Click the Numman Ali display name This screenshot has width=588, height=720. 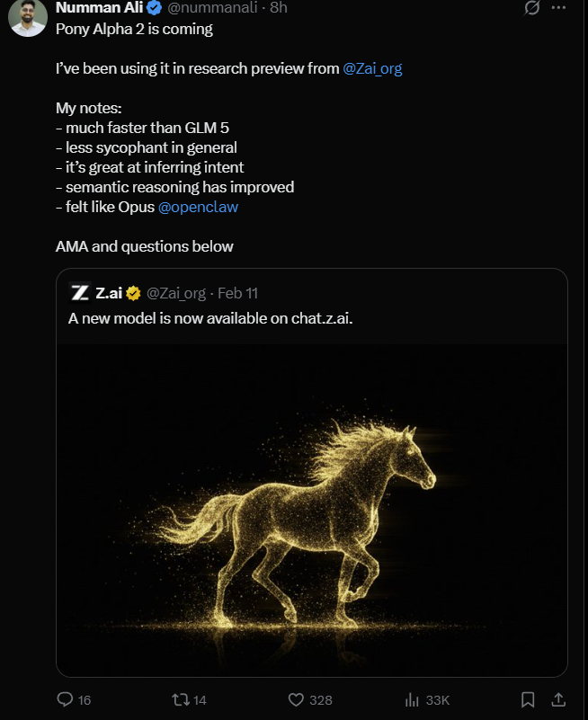pos(99,7)
